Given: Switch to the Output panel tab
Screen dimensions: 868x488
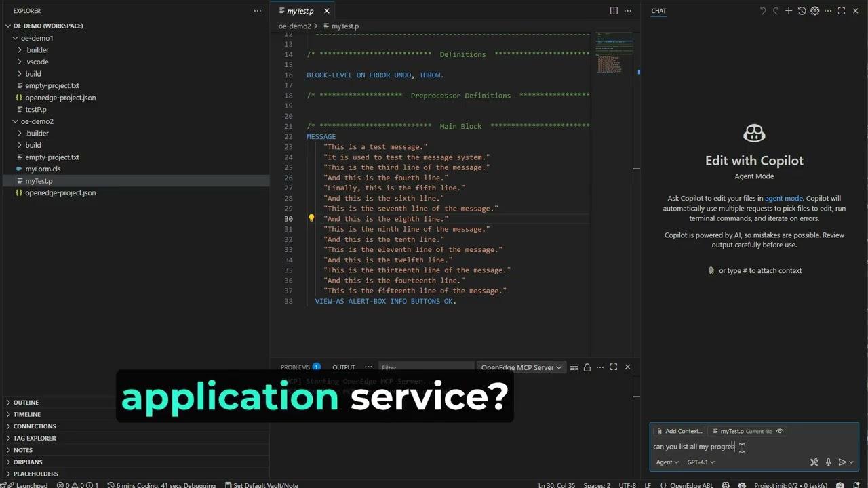Looking at the screenshot, I should 343,367.
